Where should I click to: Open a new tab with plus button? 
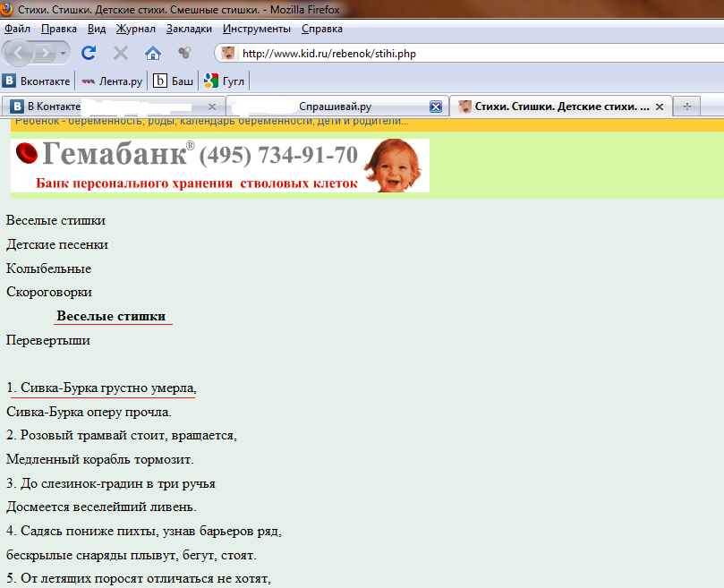click(x=687, y=107)
